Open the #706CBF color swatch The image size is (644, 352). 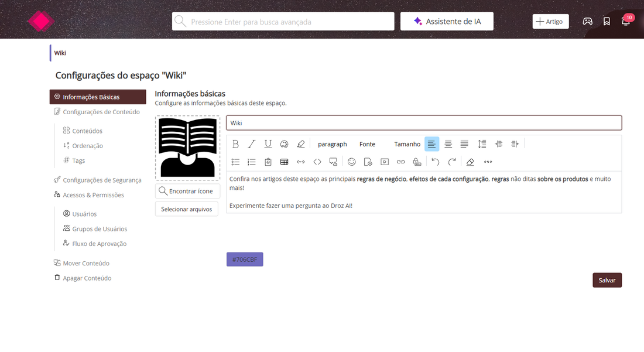click(245, 259)
